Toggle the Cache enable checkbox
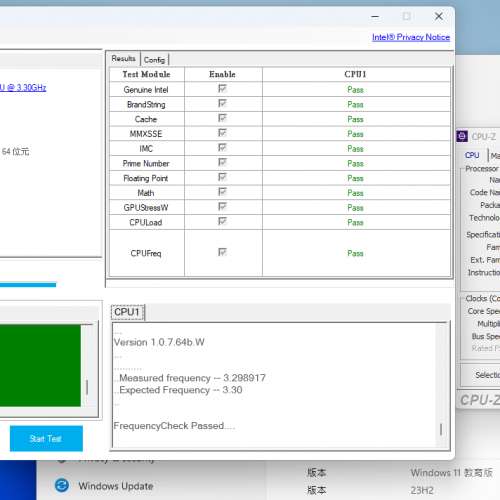The height and width of the screenshot is (500, 500). [222, 118]
